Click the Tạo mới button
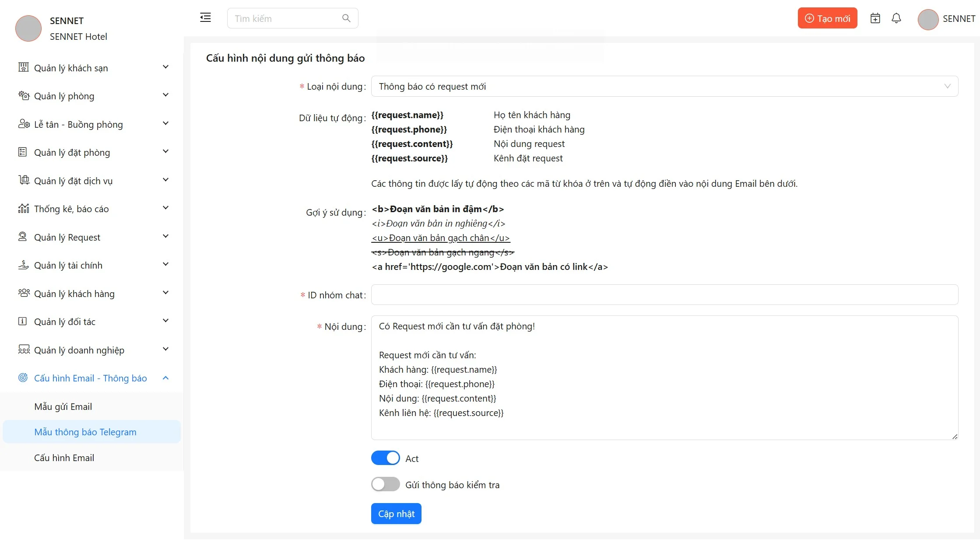 [827, 18]
